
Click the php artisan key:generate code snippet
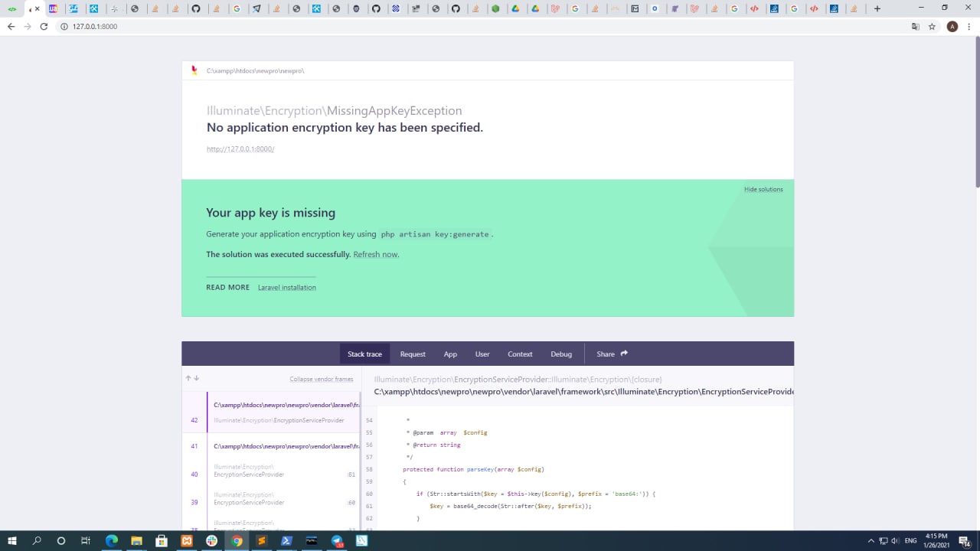coord(435,234)
